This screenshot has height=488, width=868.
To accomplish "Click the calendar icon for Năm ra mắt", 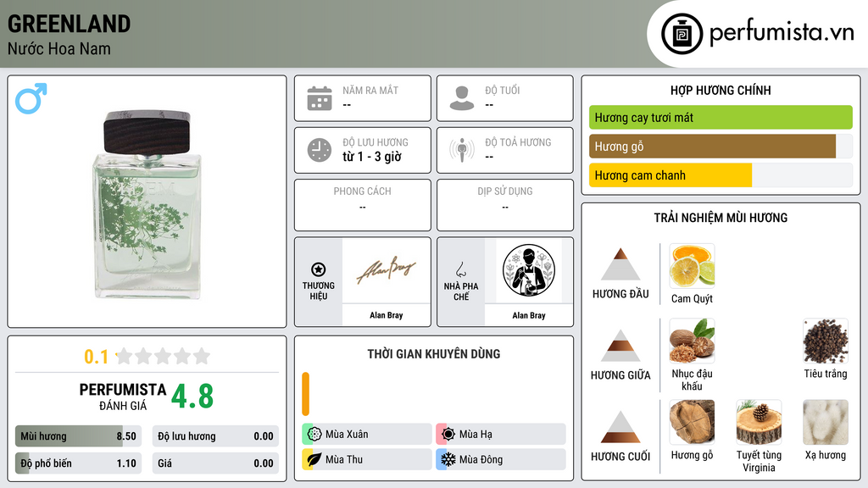I will (x=320, y=98).
